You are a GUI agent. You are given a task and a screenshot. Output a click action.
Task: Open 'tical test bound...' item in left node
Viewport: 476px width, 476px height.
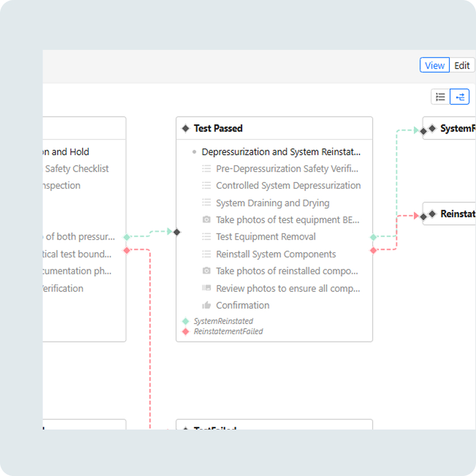[x=77, y=254]
